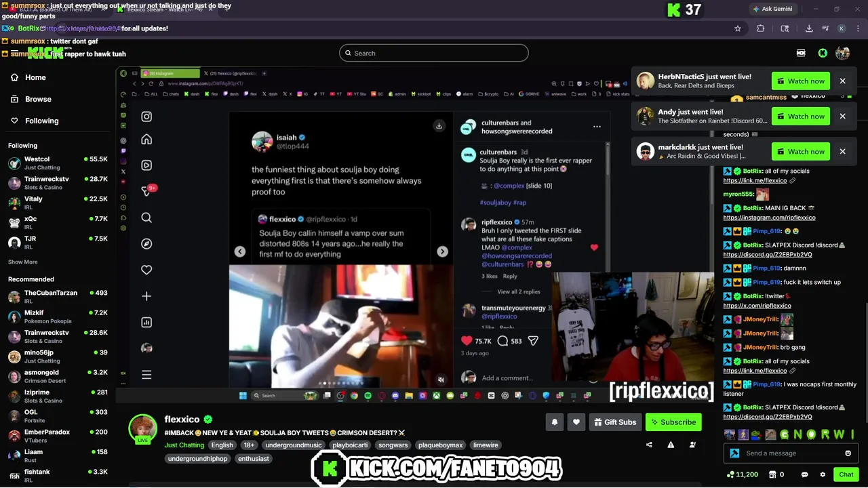The image size is (868, 488).
Task: Watch Andy's stream now
Action: point(800,117)
